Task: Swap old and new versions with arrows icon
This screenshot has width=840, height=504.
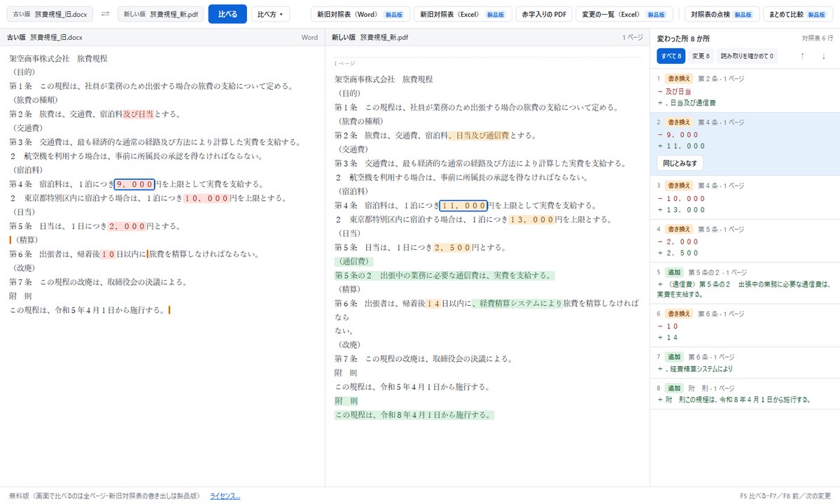Action: tap(105, 14)
